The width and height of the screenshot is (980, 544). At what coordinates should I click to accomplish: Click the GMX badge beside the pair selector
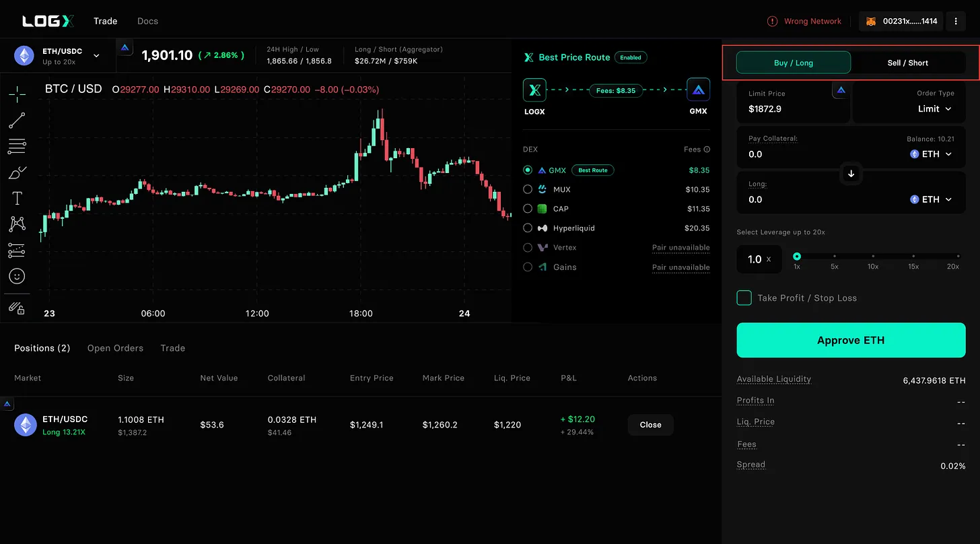point(125,48)
